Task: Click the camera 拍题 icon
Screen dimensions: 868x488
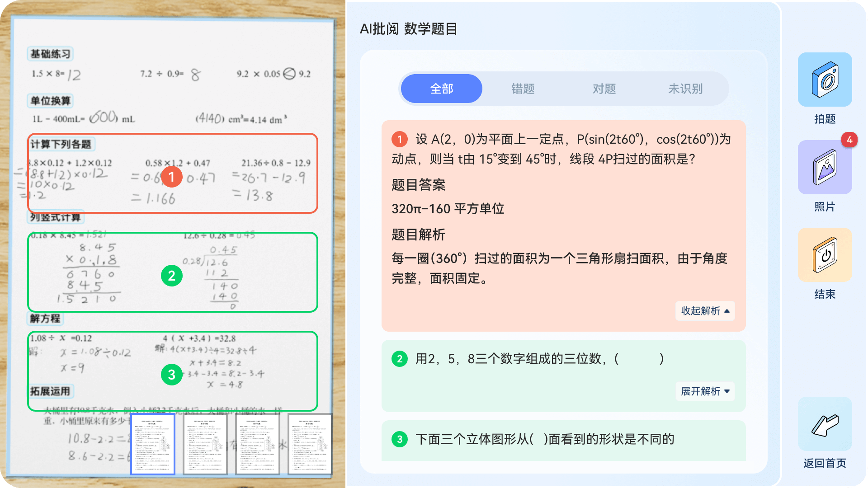Action: tap(825, 80)
